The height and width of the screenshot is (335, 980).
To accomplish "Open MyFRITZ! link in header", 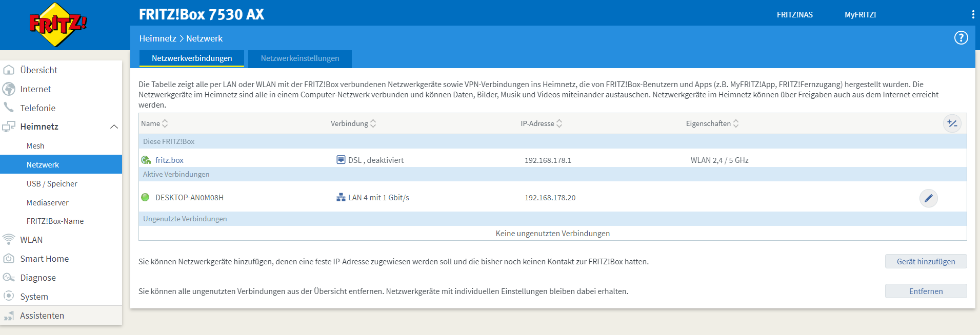I will point(860,14).
